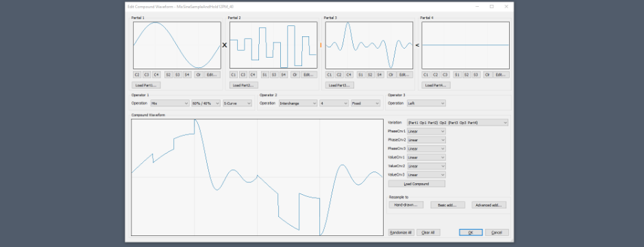Expand the Variation formula dropdown
644x247 pixels.
[458, 123]
